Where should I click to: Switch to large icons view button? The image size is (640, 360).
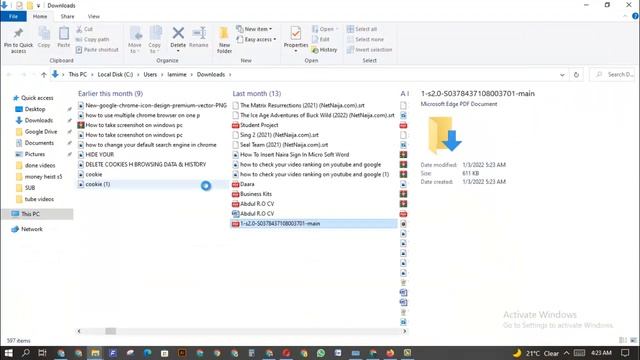(633, 340)
